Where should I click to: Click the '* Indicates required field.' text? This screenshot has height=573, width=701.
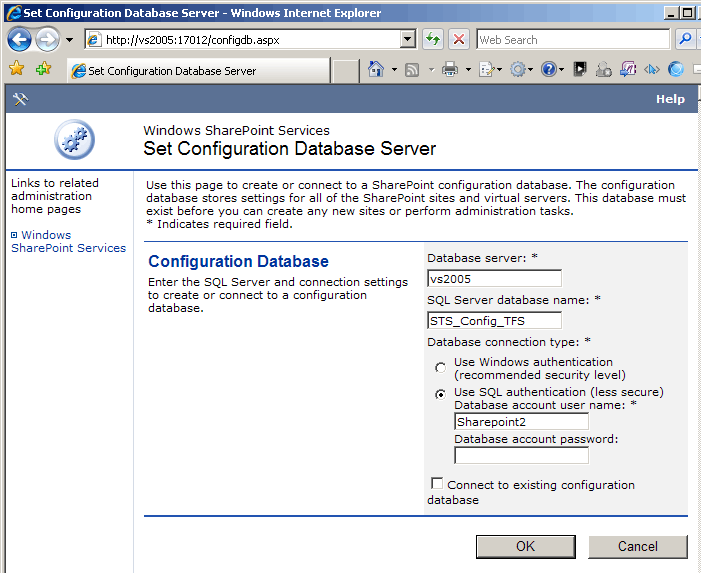219,224
